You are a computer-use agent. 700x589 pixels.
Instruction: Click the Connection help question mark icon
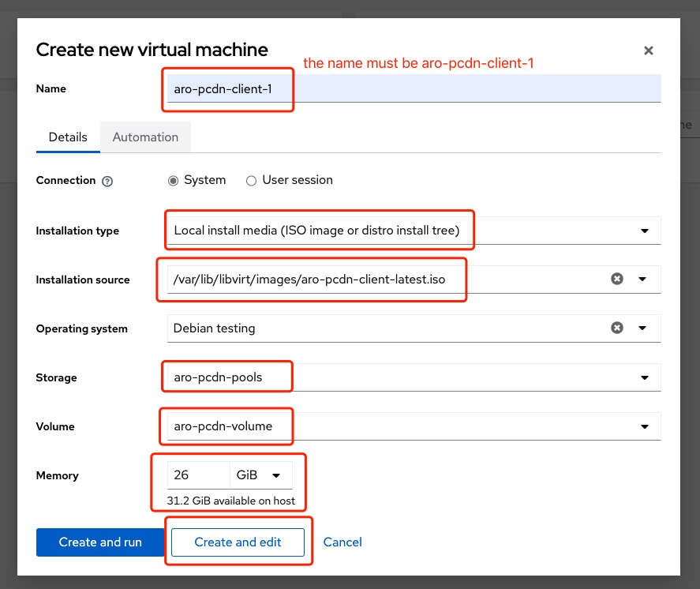[x=107, y=181]
